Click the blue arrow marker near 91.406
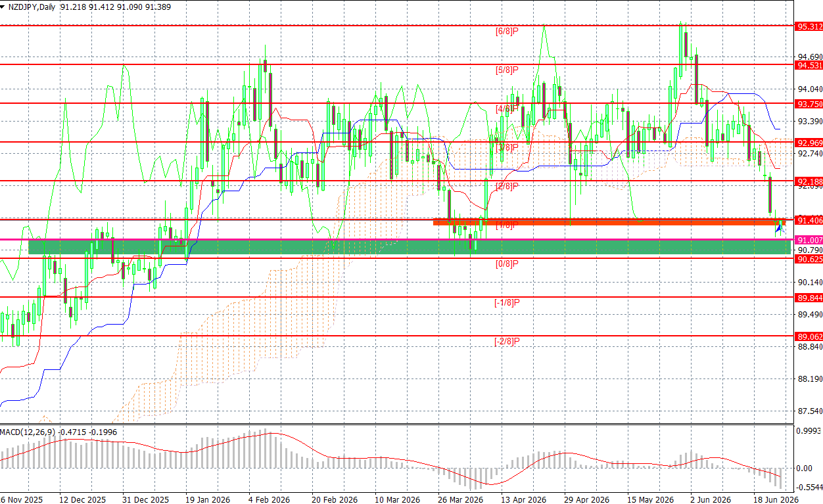 [x=780, y=228]
